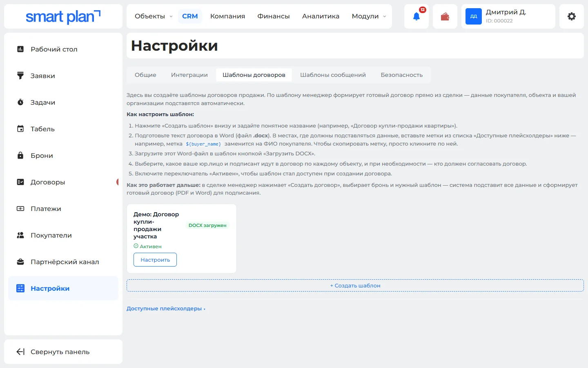The image size is (588, 368).
Task: Open the Заявки sidebar label
Action: tap(43, 76)
